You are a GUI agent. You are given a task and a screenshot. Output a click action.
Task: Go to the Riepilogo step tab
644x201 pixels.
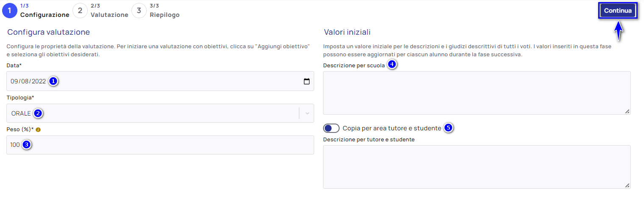click(164, 15)
